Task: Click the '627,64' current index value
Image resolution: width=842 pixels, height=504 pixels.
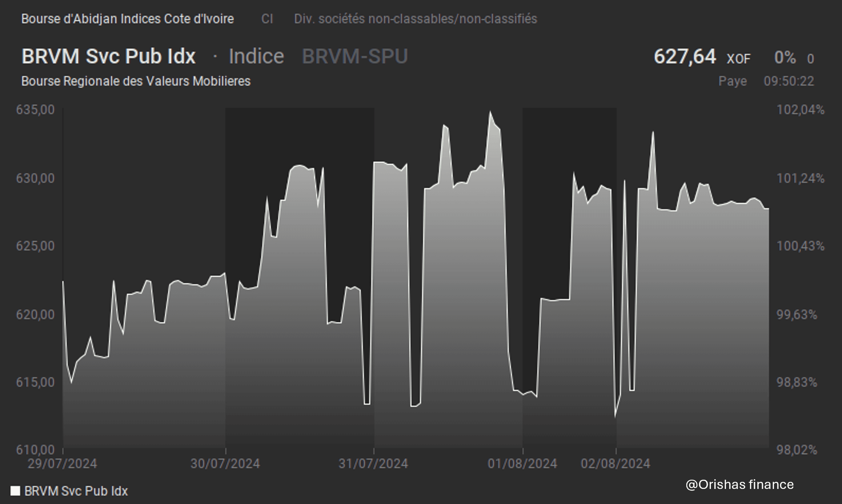Action: coord(685,56)
